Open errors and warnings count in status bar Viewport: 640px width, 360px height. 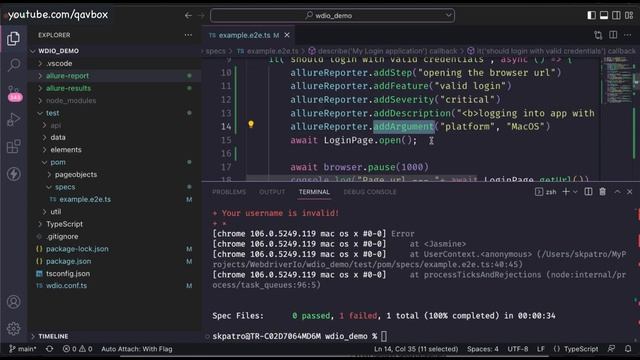(x=78, y=349)
